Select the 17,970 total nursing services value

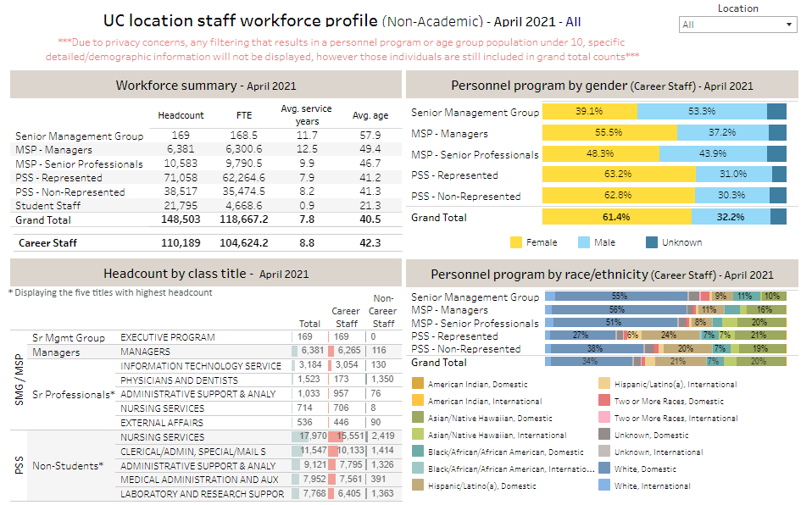pyautogui.click(x=313, y=436)
